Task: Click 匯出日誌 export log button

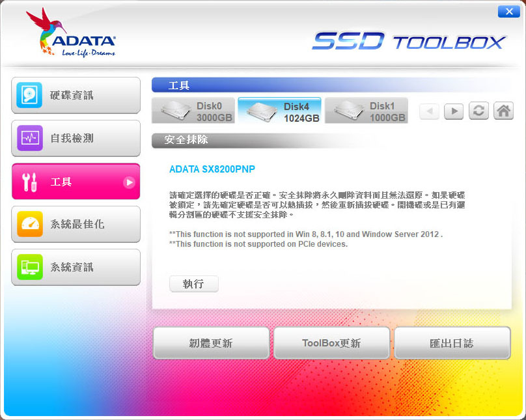Action: [452, 343]
